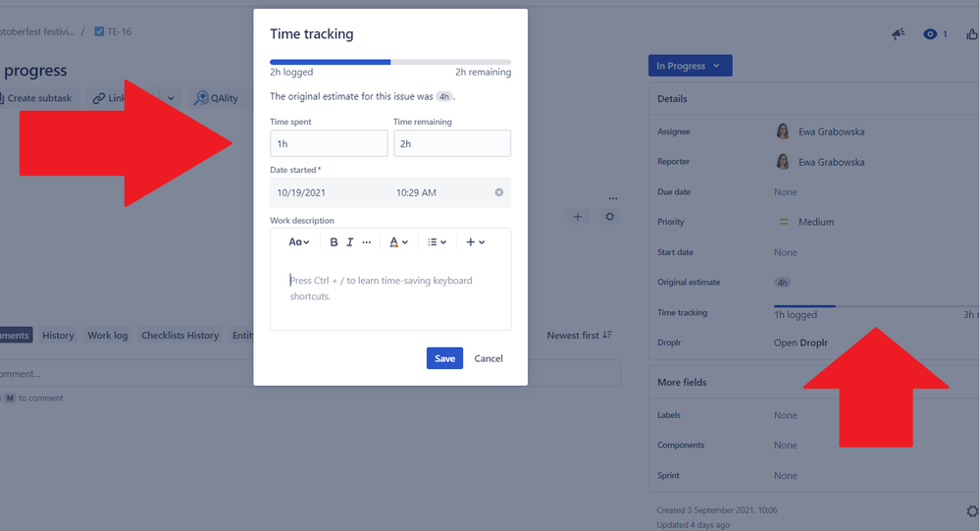980x531 pixels.
Task: Open more formatting options ellipsis
Action: (367, 242)
